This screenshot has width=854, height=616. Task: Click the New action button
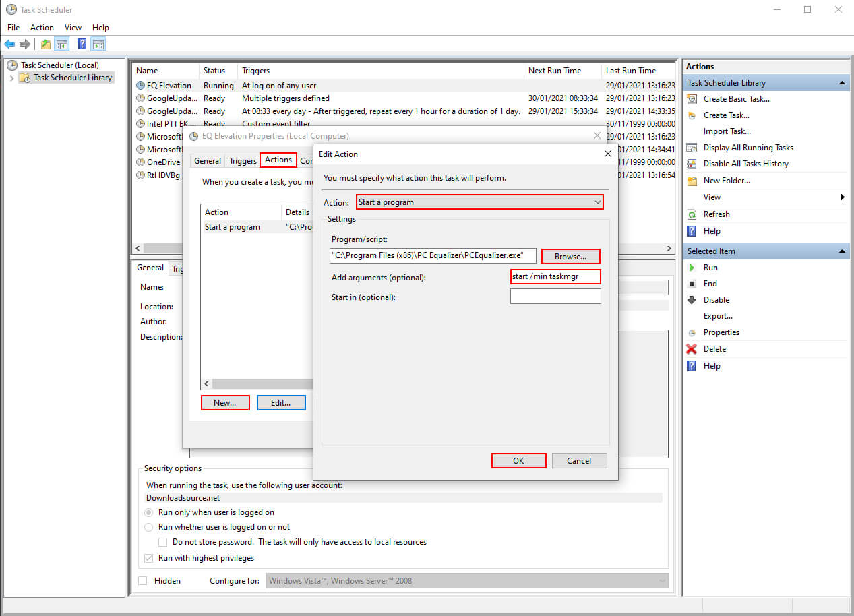pyautogui.click(x=225, y=403)
